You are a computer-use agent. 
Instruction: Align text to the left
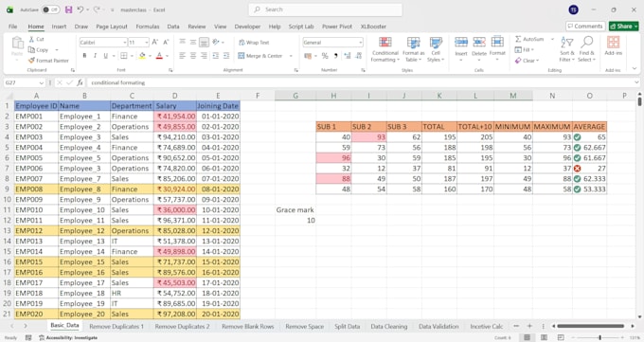pyautogui.click(x=183, y=56)
